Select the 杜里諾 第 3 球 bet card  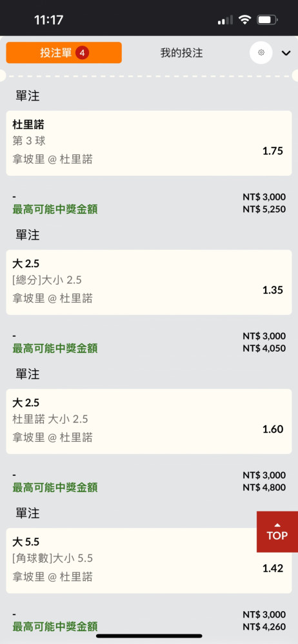[x=149, y=143]
